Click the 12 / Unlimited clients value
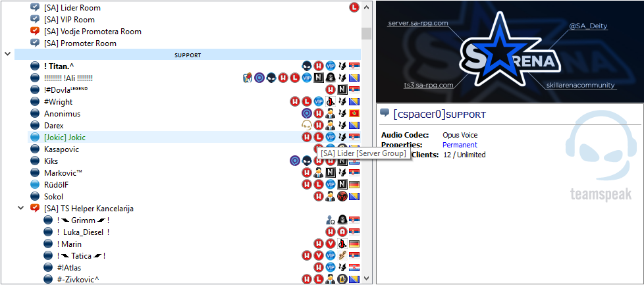644x285 pixels. (464, 155)
